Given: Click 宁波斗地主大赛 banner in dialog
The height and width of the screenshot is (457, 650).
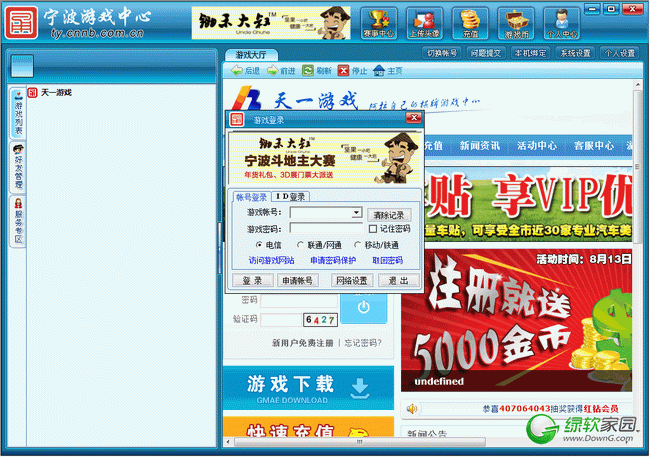Looking at the screenshot, I should click(x=324, y=158).
